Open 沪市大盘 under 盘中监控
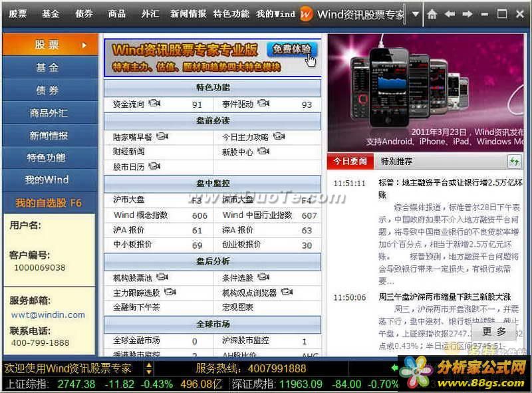 129,199
